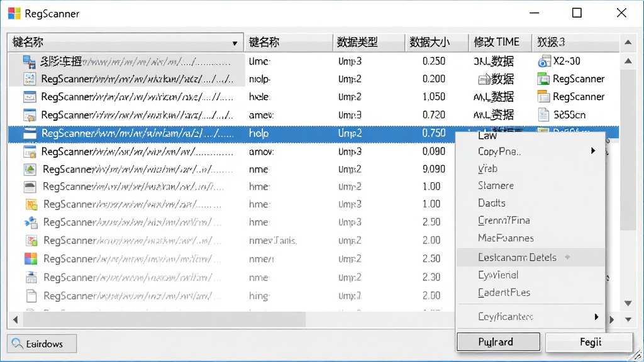Click the Pujlrard button
The image size is (644, 362).
[499, 342]
